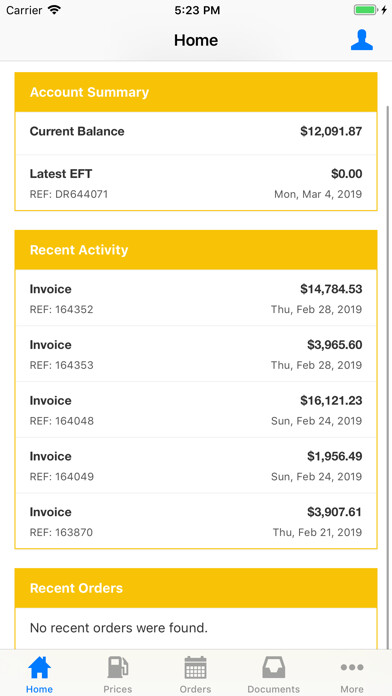The height and width of the screenshot is (696, 392).
Task: Tap the Account Summary header
Action: pos(196,92)
